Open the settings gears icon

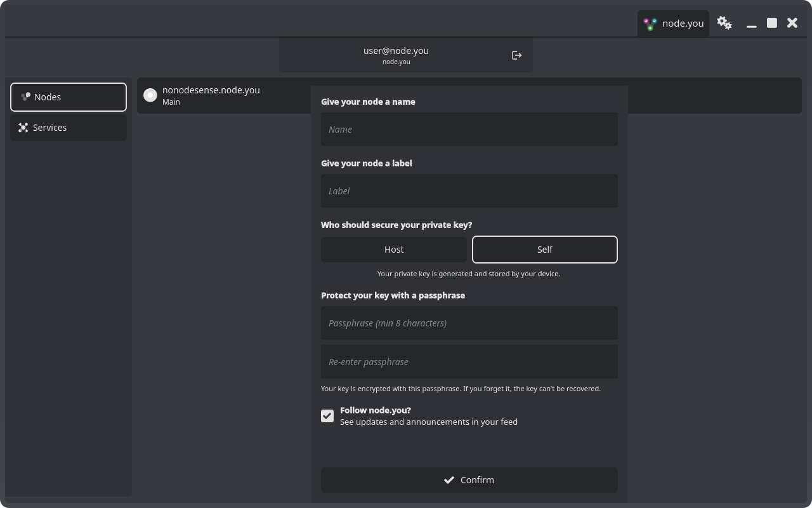pos(724,23)
